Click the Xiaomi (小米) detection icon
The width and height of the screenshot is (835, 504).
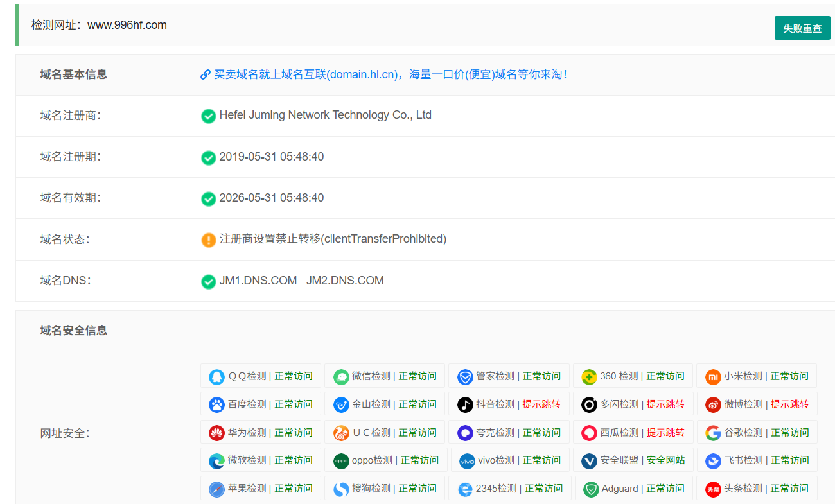pos(712,376)
